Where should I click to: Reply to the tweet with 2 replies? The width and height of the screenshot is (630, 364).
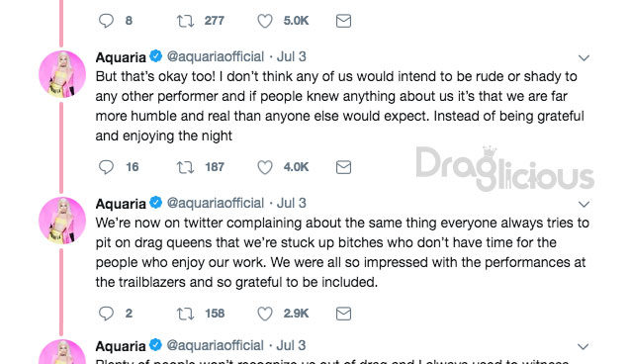[x=106, y=314]
